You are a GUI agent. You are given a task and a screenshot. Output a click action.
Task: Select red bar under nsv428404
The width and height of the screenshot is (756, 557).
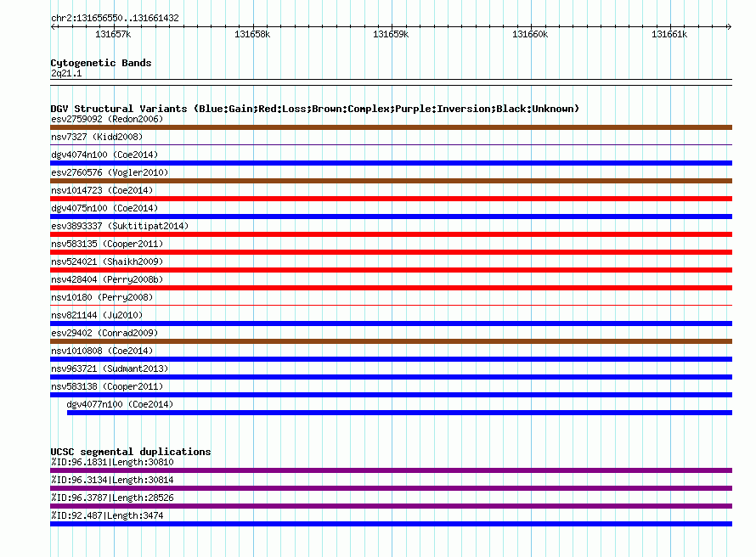[x=391, y=288]
